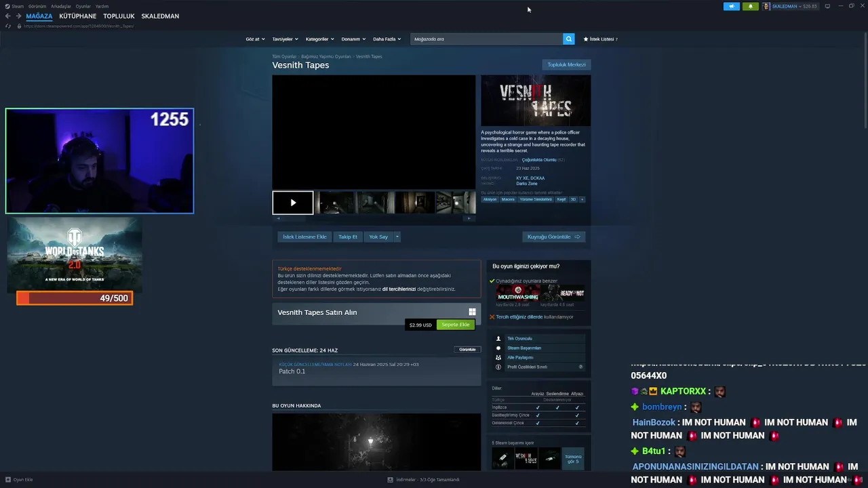This screenshot has height=488, width=868.
Task: Click the Steam logo menu icon
Action: (8, 6)
